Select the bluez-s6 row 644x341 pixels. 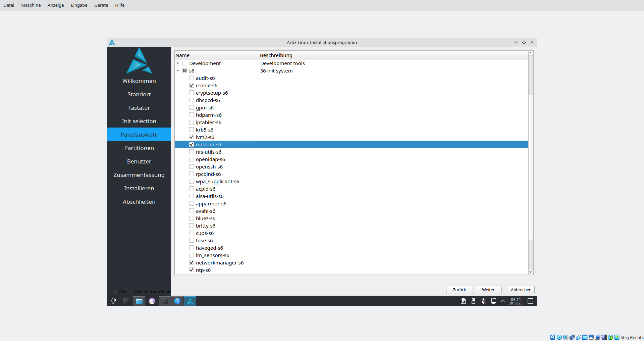[352, 218]
